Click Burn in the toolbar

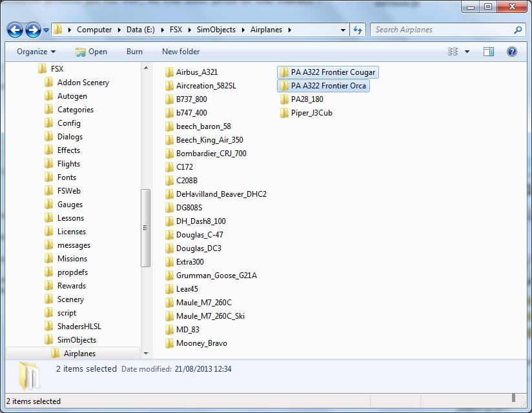[x=134, y=52]
